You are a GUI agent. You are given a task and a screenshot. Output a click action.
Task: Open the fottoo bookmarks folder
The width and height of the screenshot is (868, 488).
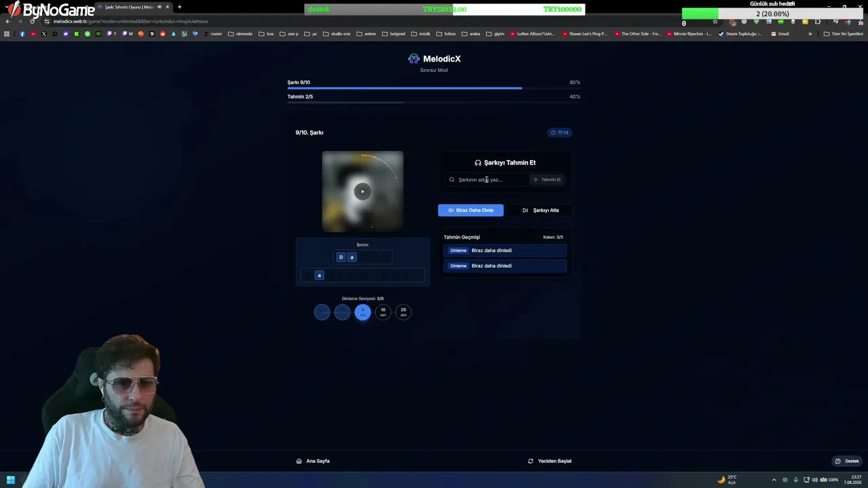pyautogui.click(x=446, y=34)
